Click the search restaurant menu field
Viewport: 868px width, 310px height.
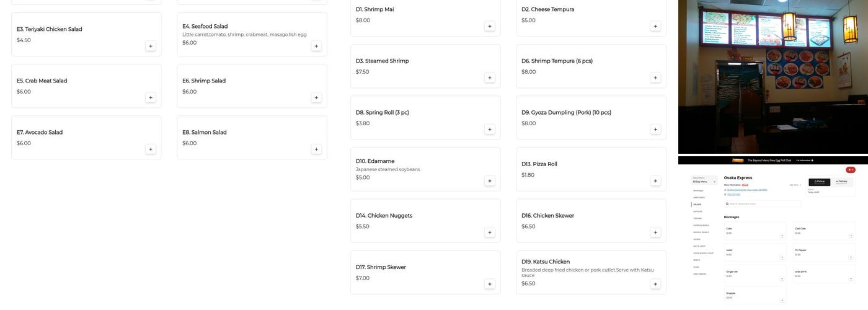(x=763, y=204)
